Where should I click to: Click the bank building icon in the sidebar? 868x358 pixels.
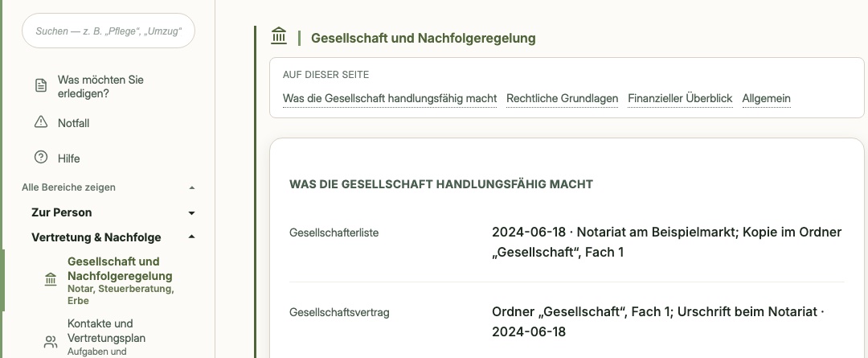click(51, 279)
